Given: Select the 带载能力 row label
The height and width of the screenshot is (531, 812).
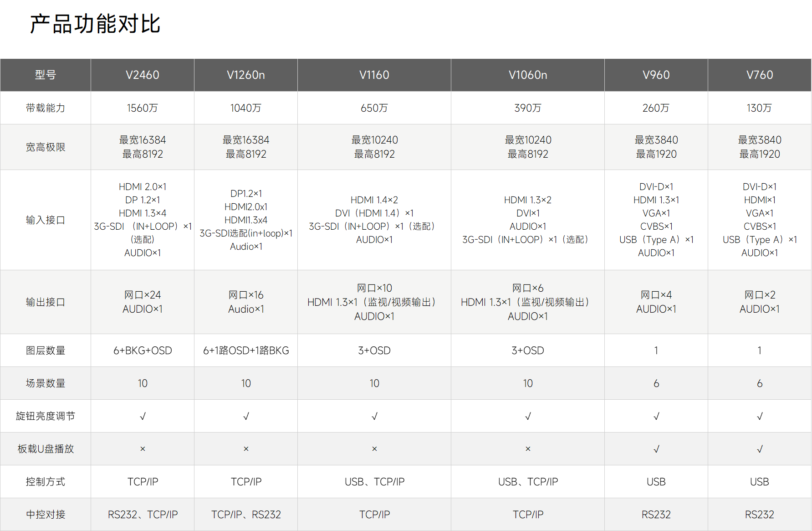Looking at the screenshot, I should point(46,108).
